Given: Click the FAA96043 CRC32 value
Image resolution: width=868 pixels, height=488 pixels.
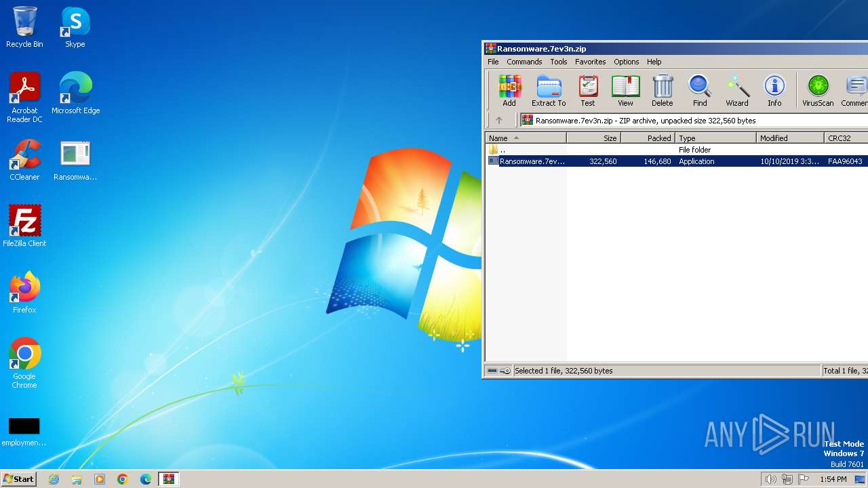Looking at the screenshot, I should point(845,161).
